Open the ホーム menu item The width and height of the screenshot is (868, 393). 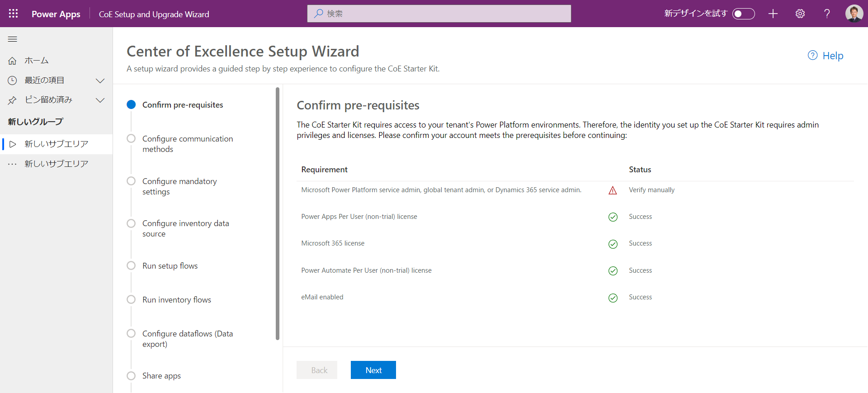pyautogui.click(x=56, y=61)
